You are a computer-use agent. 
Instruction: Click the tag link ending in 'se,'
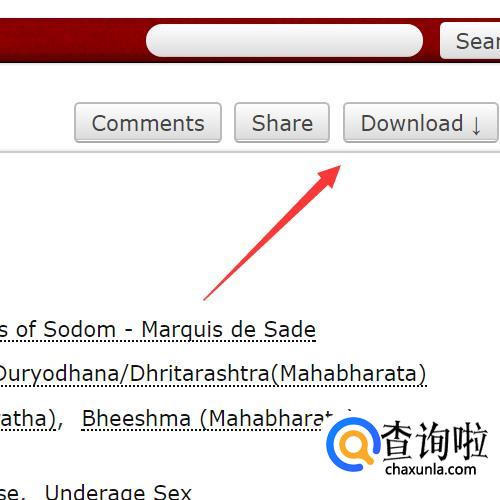click(x=10, y=493)
